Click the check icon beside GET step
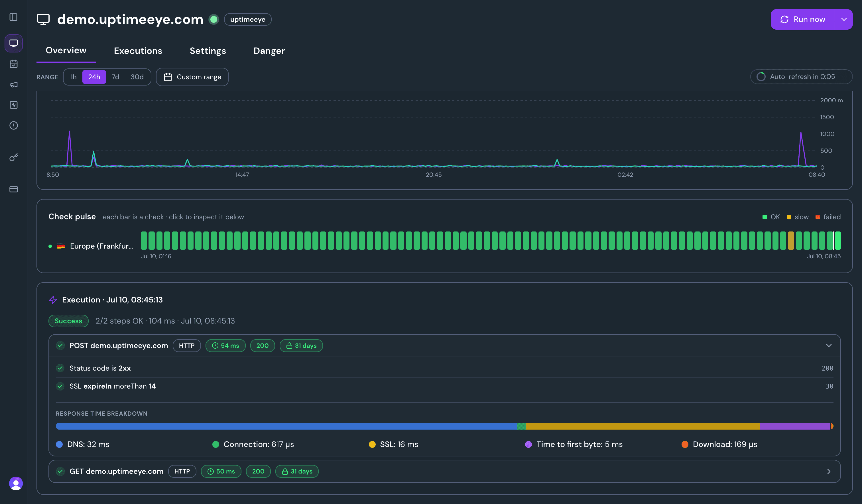 click(60, 471)
